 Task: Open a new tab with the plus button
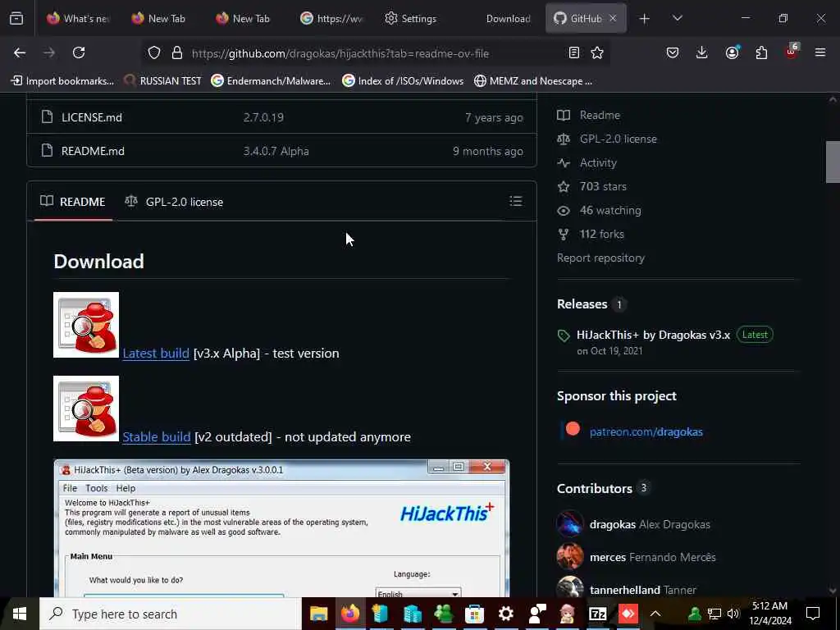click(x=645, y=19)
